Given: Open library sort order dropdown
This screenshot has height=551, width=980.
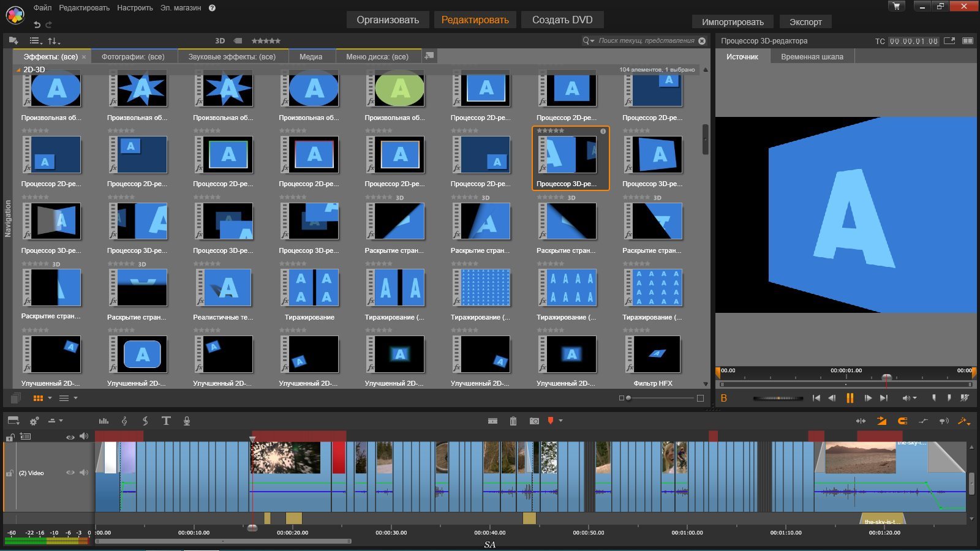Looking at the screenshot, I should [54, 41].
